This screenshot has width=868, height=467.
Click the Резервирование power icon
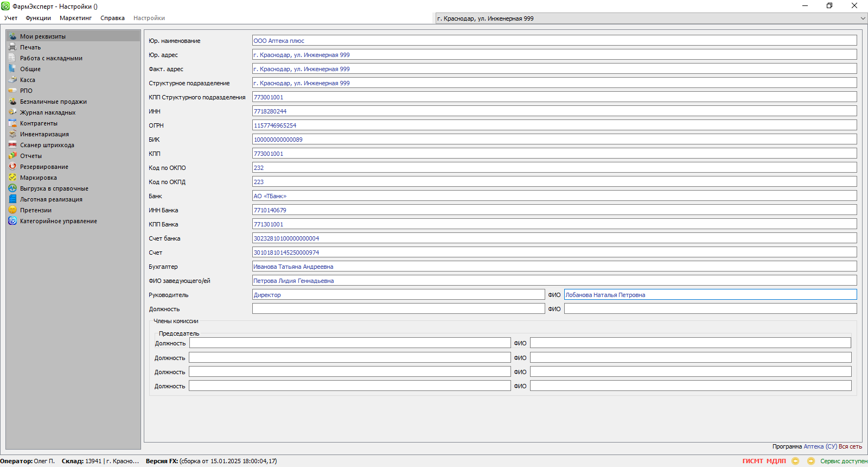click(12, 167)
